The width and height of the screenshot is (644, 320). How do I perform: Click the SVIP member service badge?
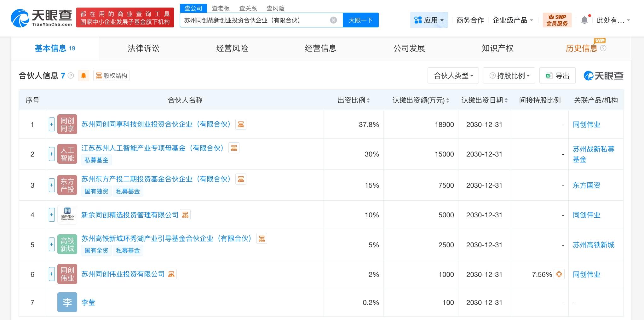click(557, 20)
